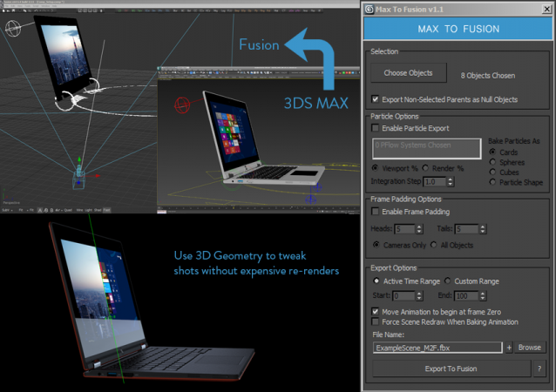
Task: Toggle Shad in Fusion viewer toolbar
Action: pos(98,210)
